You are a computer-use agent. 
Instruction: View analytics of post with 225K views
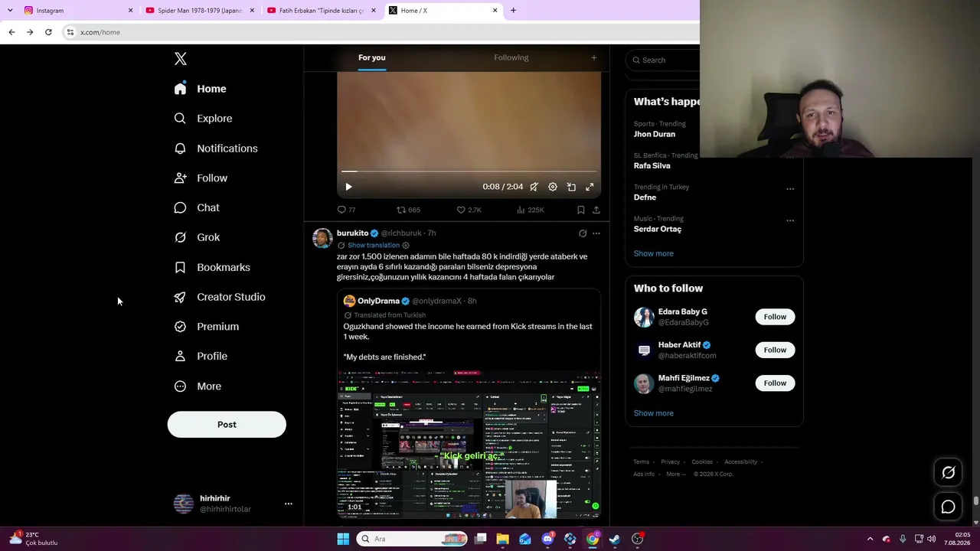click(530, 210)
